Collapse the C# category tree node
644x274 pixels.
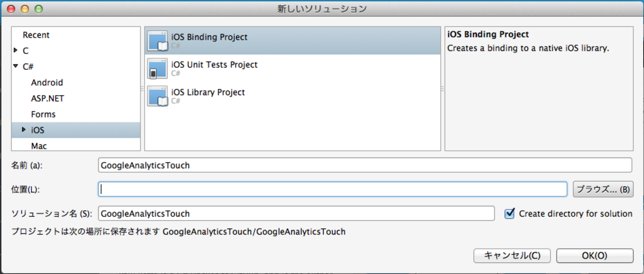(x=16, y=66)
